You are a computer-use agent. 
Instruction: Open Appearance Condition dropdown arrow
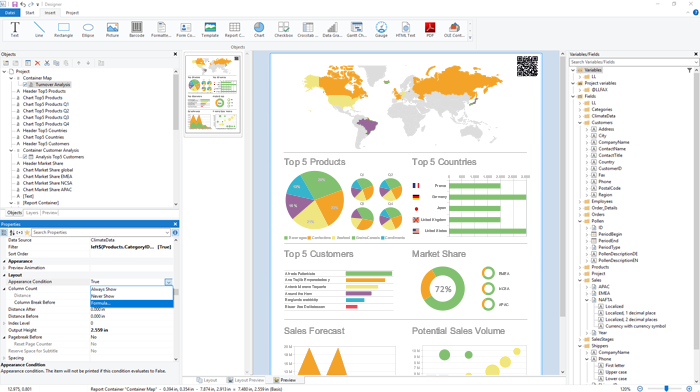coord(168,282)
